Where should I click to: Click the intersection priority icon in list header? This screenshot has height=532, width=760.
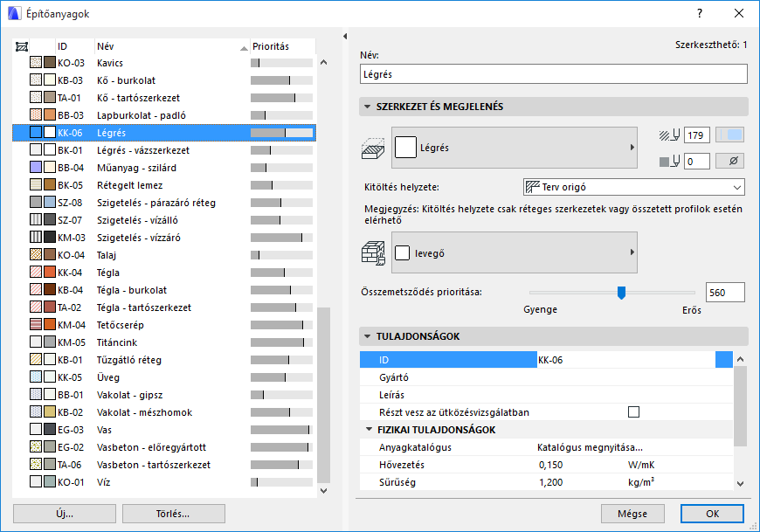coord(22,46)
